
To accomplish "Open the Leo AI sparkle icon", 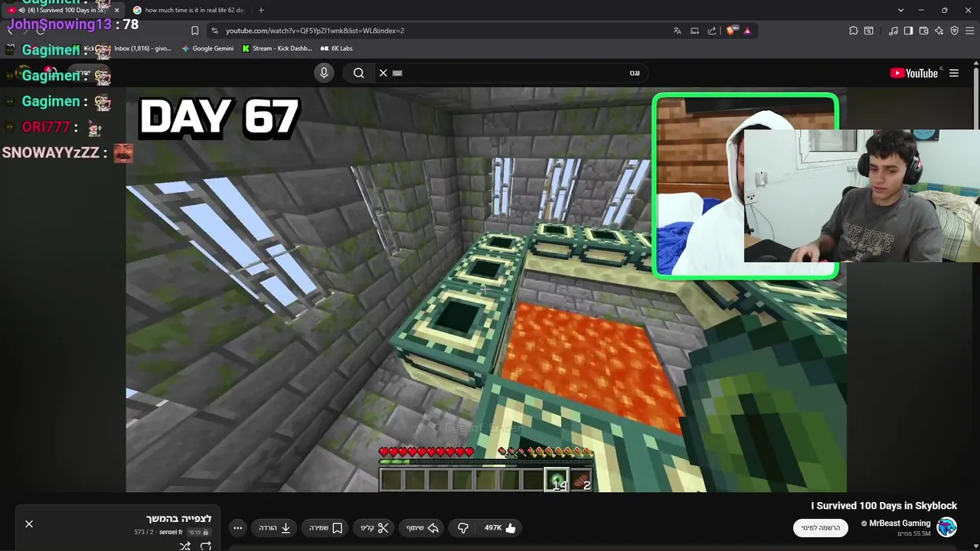I will [939, 31].
